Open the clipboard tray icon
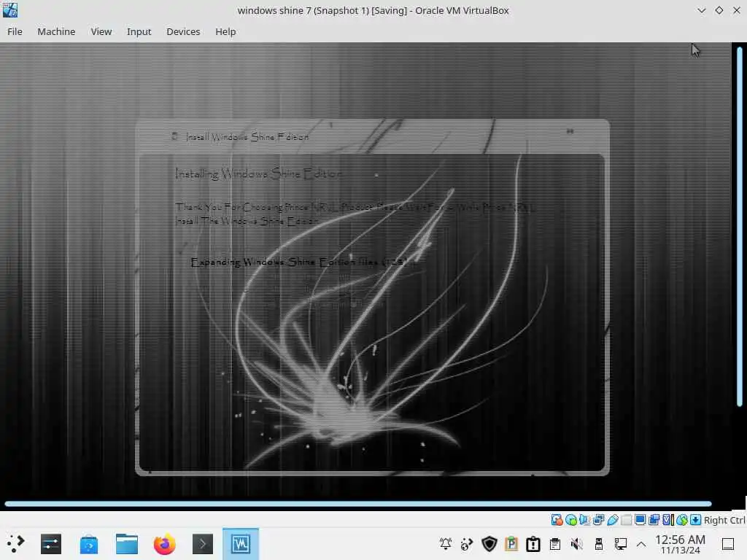This screenshot has width=747, height=560. click(555, 544)
